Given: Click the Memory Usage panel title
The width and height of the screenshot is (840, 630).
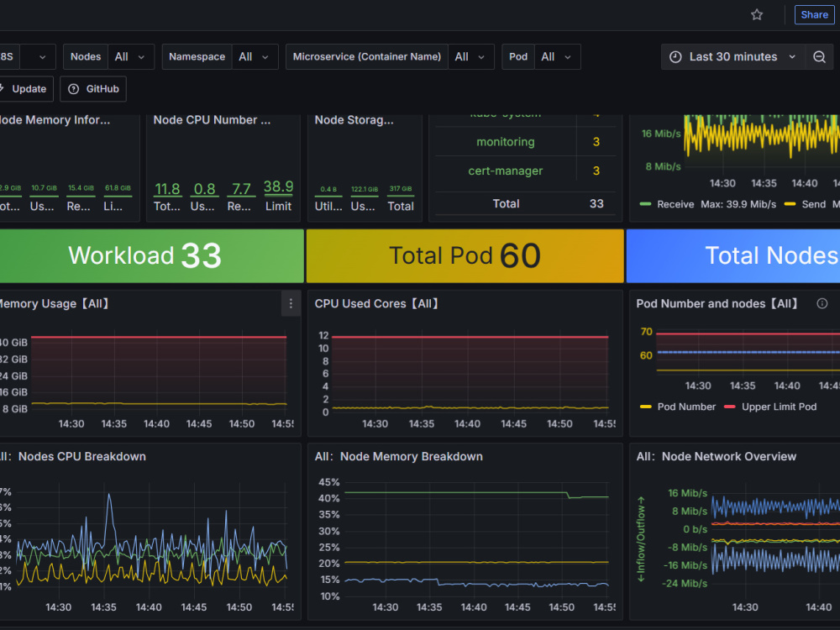Looking at the screenshot, I should (54, 304).
